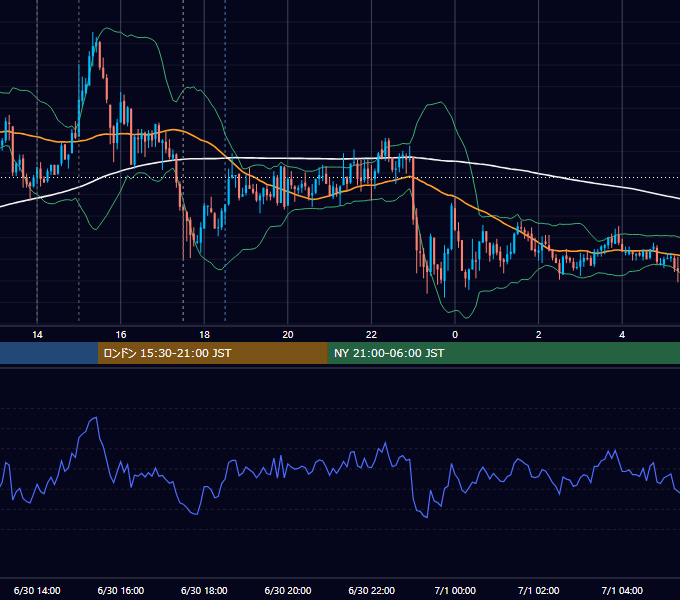The width and height of the screenshot is (680, 600).
Task: Click the blue session band before London
Action: (x=49, y=353)
